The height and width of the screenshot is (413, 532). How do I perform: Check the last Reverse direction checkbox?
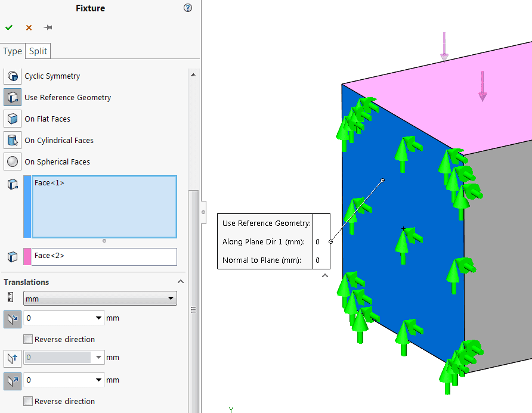coord(28,401)
